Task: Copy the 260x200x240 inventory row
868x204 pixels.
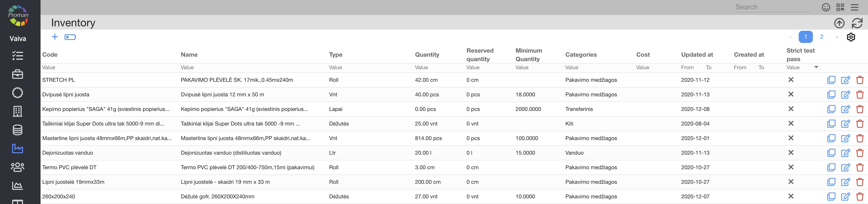Action: point(831,197)
